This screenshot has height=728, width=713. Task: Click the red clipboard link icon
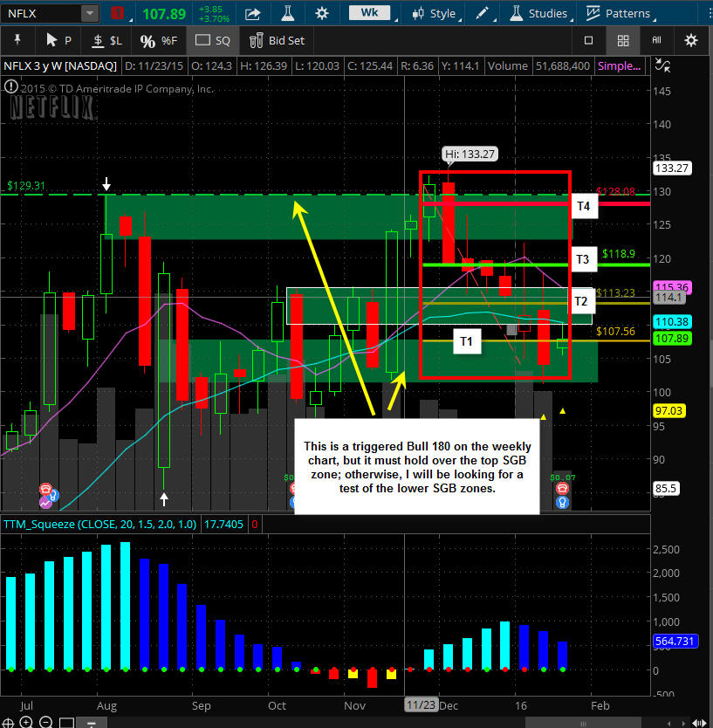tap(118, 13)
